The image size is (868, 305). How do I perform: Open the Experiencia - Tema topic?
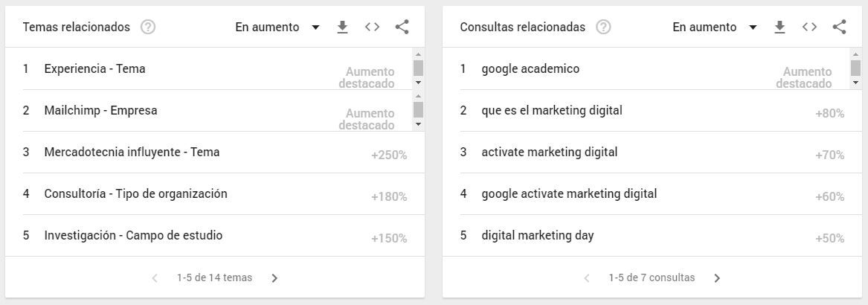(x=94, y=69)
